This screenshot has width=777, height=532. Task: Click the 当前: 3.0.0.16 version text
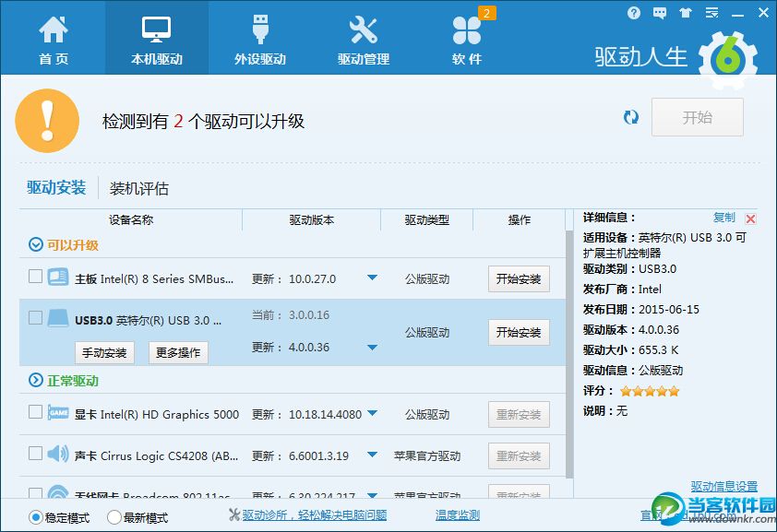(291, 315)
